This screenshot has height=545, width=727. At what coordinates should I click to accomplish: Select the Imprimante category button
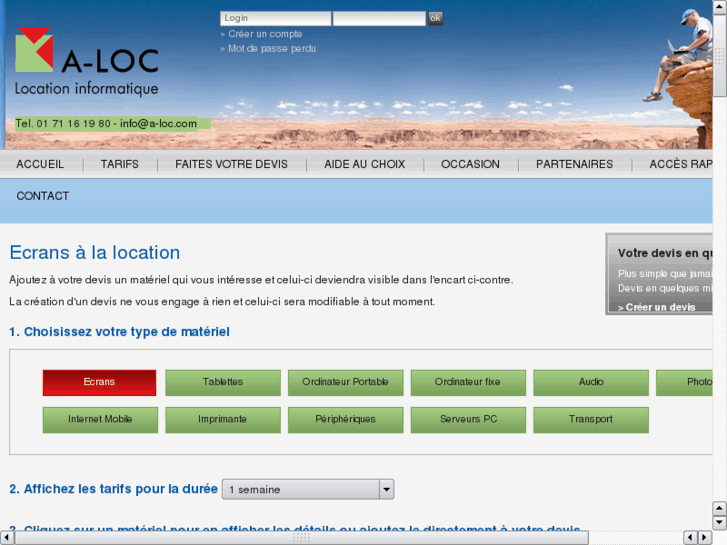223,420
